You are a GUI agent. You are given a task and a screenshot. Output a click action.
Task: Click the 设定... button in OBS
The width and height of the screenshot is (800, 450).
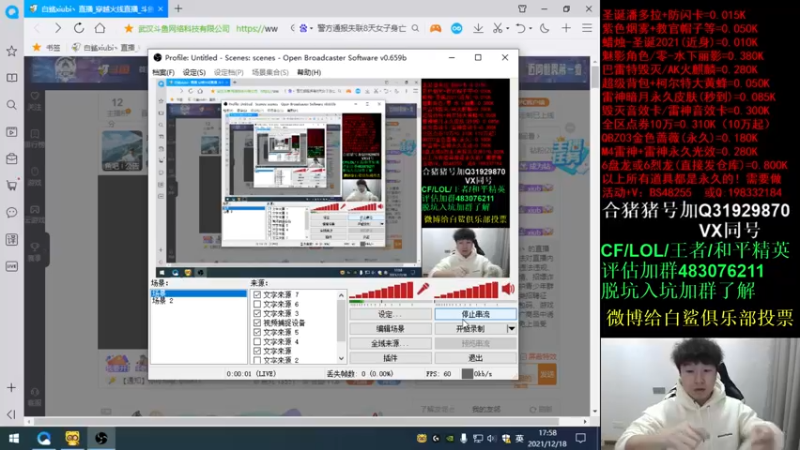(x=390, y=314)
